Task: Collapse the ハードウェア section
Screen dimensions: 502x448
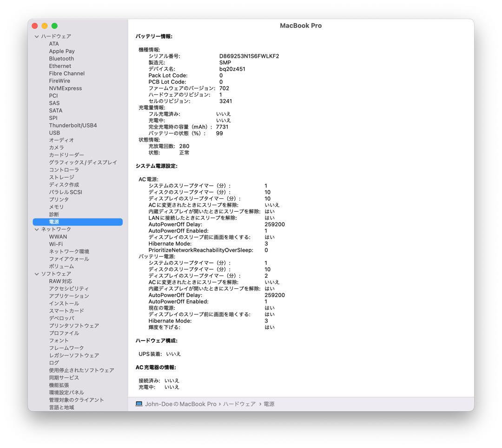Action: [x=36, y=36]
